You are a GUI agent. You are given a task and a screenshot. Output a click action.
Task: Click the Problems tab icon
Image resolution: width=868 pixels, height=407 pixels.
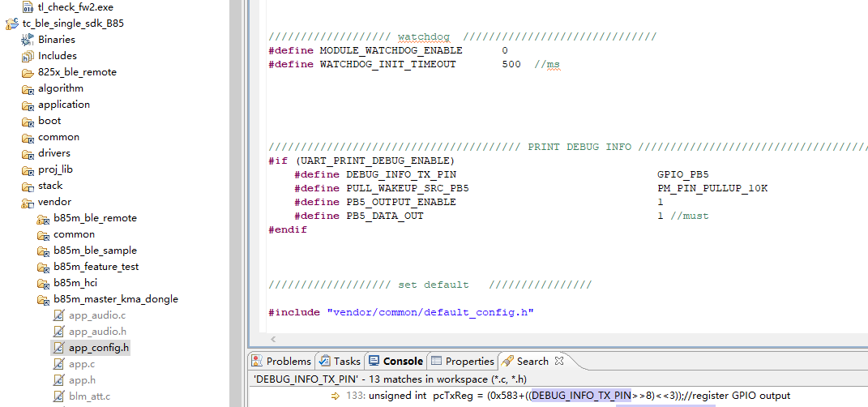pos(257,361)
